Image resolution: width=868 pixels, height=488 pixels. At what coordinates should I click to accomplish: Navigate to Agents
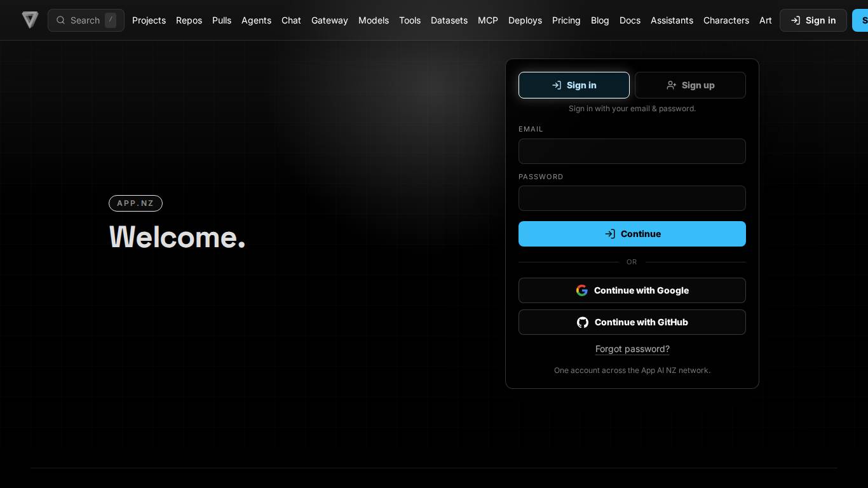(x=256, y=20)
